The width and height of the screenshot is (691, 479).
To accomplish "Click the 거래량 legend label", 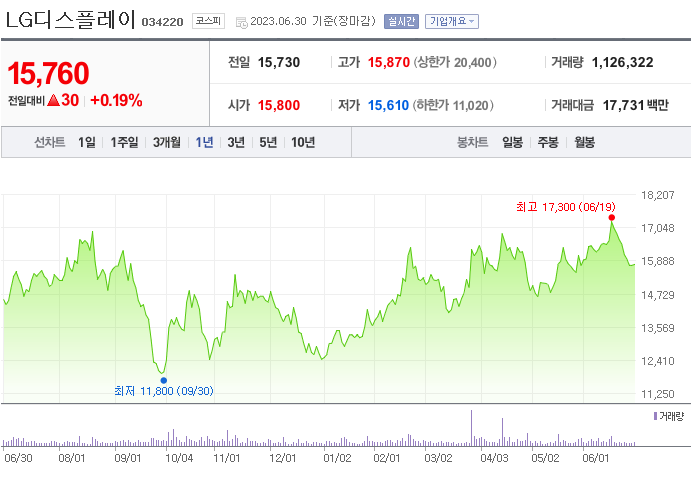I will pos(672,416).
